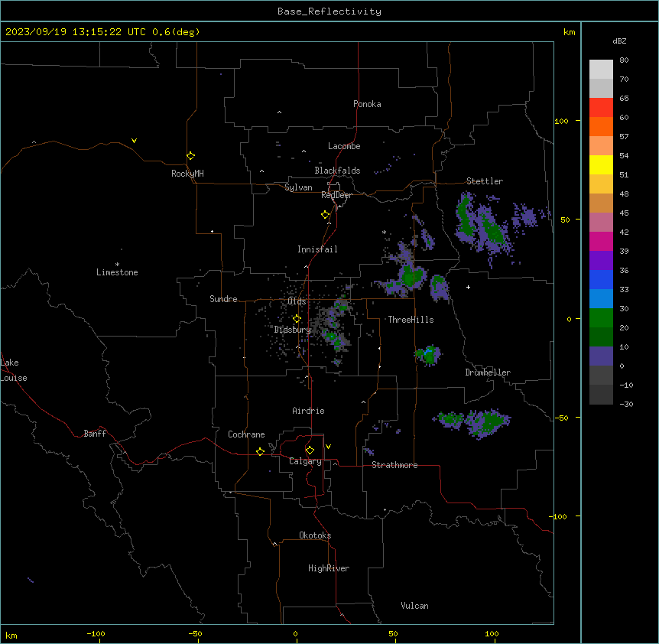Click the Sylvan label
This screenshot has width=659, height=644.
(298, 187)
